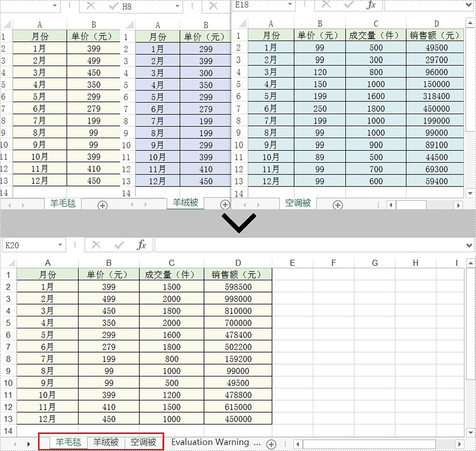Switch to the 羊毛毯 tab in bottom workbook
This screenshot has height=451, width=476.
68,442
